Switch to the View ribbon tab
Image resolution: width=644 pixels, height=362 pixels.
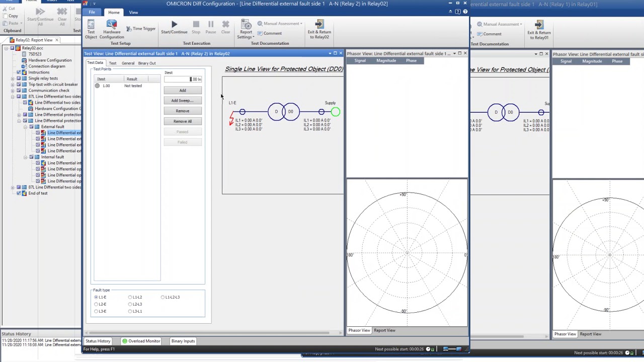133,12
